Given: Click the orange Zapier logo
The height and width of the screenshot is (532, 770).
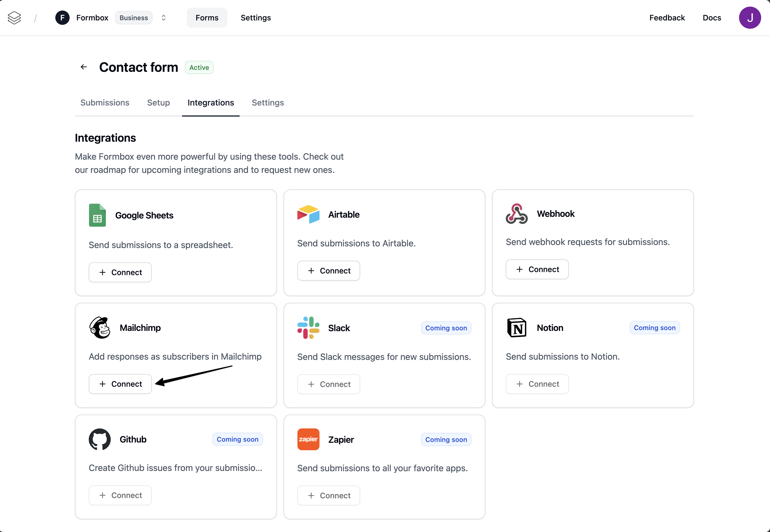Looking at the screenshot, I should coord(308,439).
